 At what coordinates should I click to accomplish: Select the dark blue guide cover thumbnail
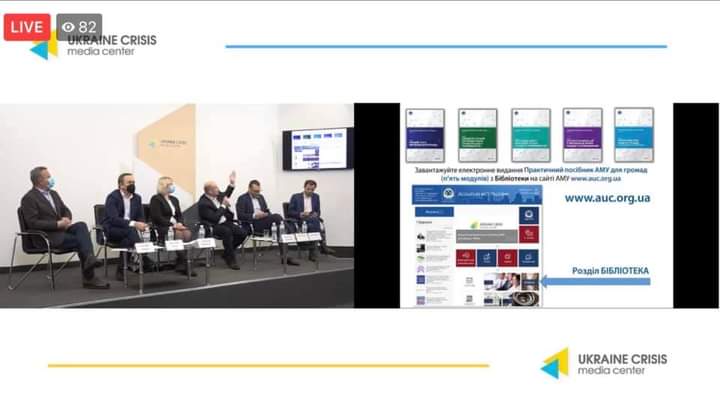click(425, 135)
